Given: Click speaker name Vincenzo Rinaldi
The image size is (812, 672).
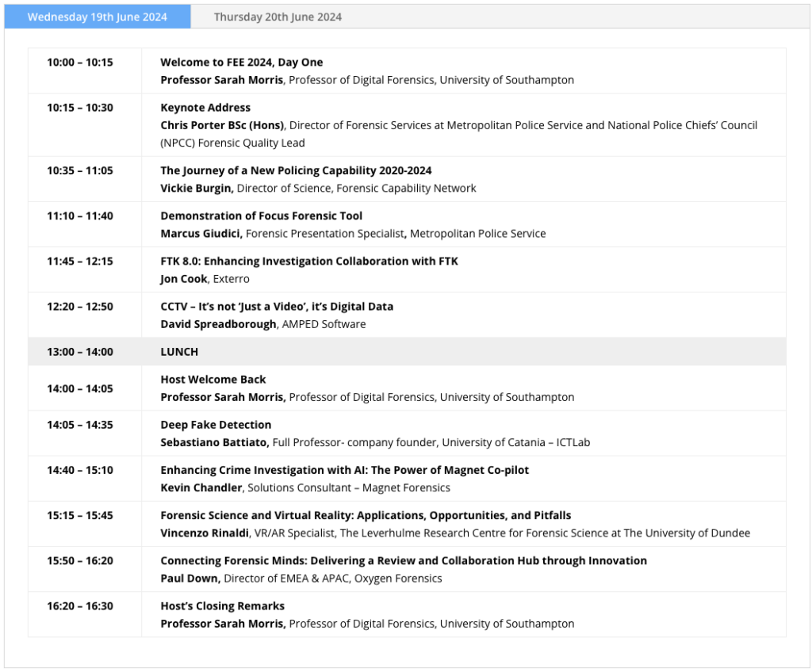Looking at the screenshot, I should (x=205, y=533).
